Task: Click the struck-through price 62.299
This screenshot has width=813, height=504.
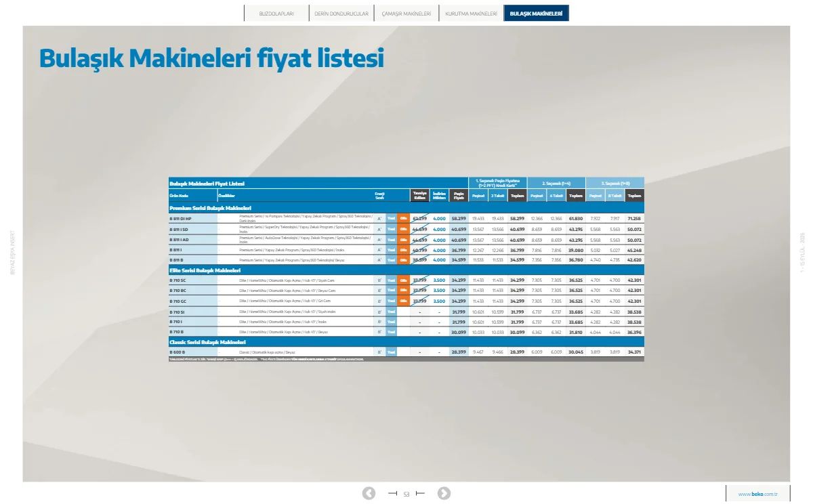Action: click(x=419, y=219)
